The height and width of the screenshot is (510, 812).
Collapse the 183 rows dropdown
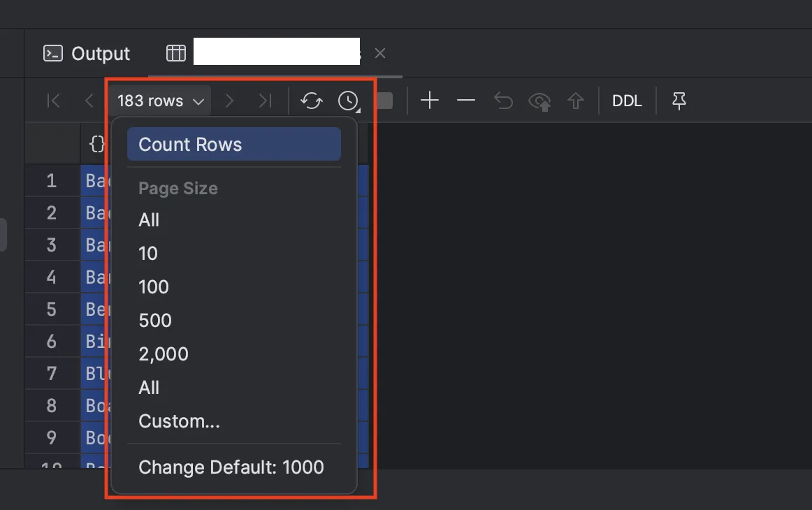160,101
